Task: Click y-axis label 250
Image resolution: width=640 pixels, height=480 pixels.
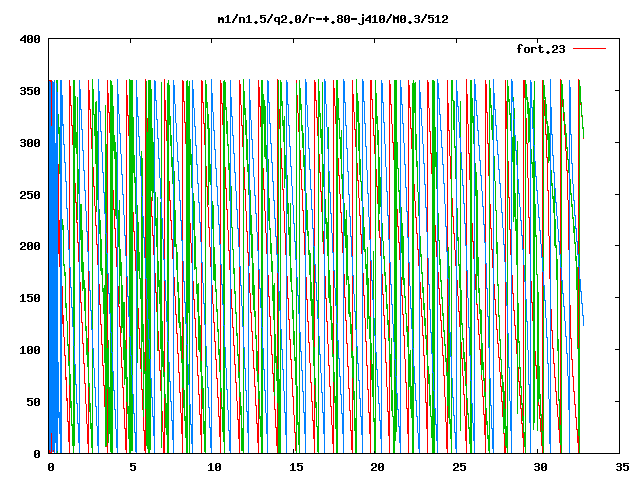Action: tap(30, 195)
